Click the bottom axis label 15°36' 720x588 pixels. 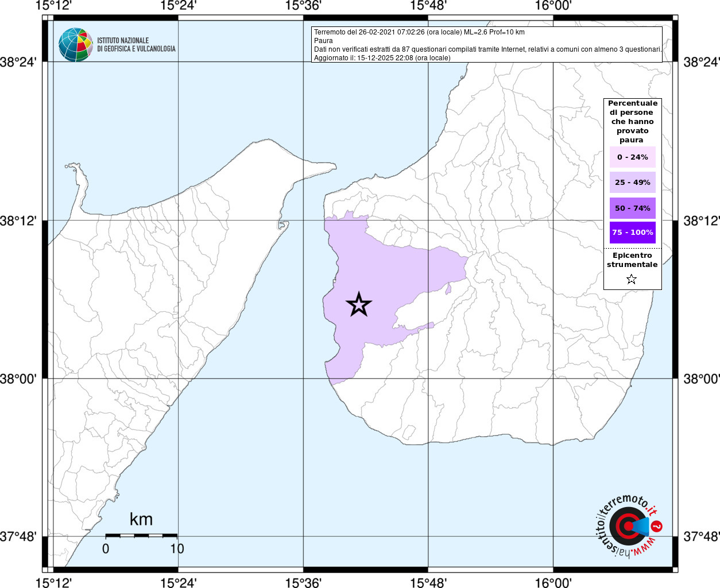click(x=303, y=582)
